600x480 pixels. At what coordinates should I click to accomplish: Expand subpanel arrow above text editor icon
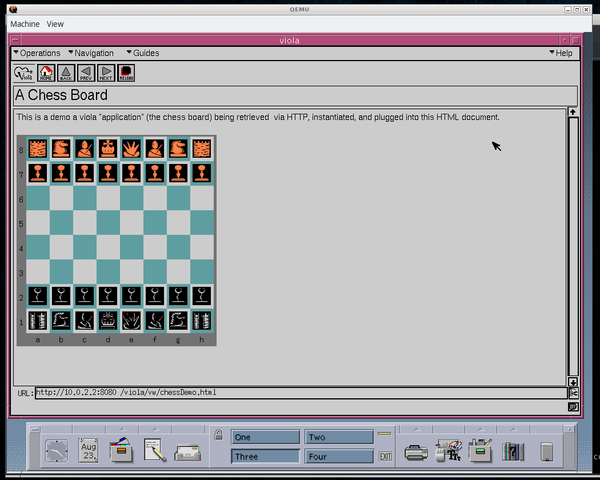coord(155,429)
